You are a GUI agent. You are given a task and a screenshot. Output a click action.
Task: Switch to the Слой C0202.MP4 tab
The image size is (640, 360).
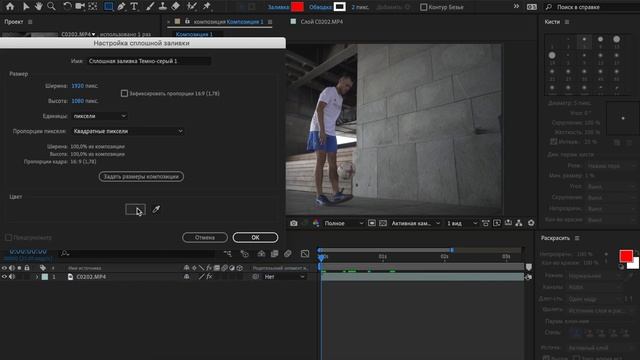point(322,22)
